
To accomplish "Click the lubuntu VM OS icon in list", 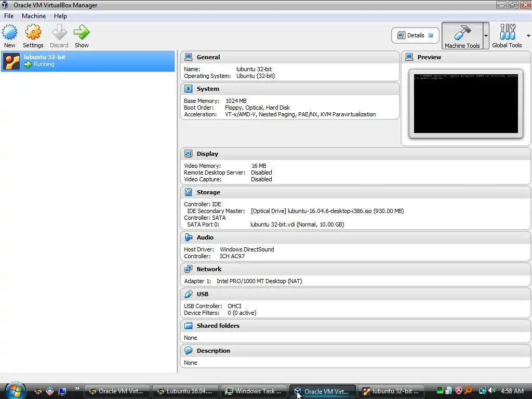I will coord(11,61).
